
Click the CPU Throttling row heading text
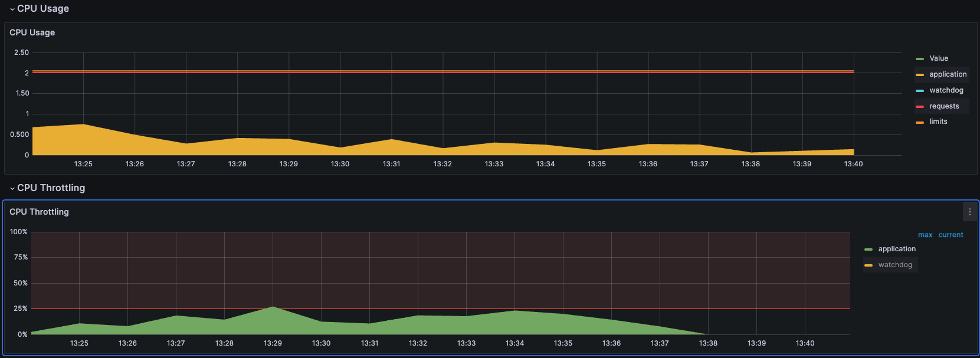pyautogui.click(x=51, y=188)
